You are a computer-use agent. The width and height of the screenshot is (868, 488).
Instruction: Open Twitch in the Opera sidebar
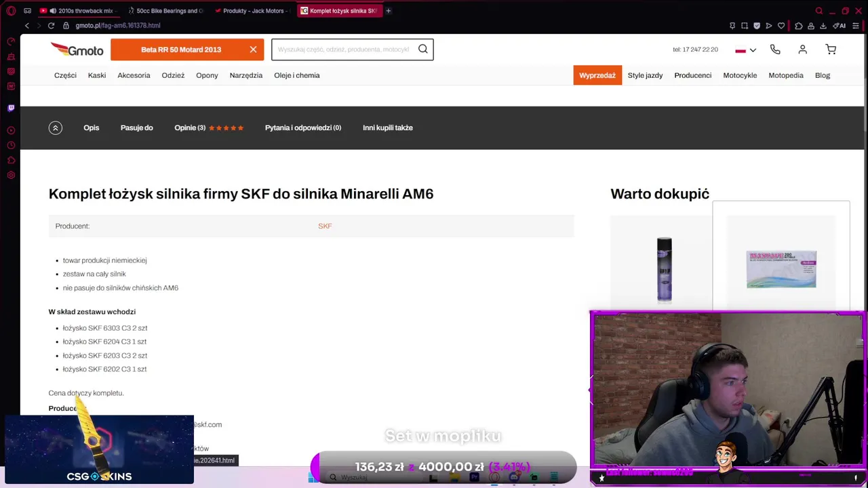coord(11,108)
